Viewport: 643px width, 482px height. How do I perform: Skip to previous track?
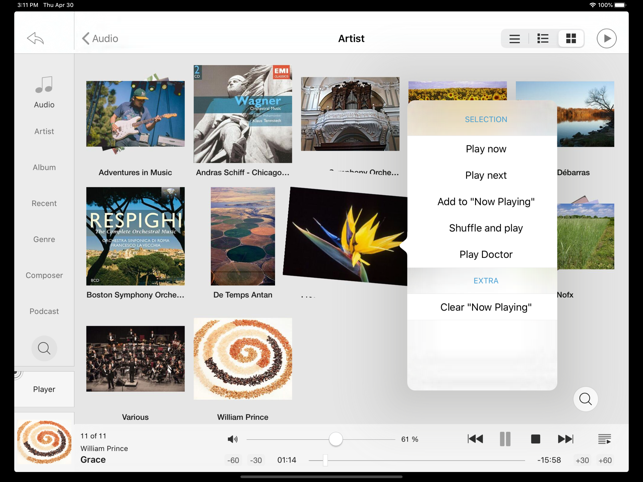tap(475, 439)
